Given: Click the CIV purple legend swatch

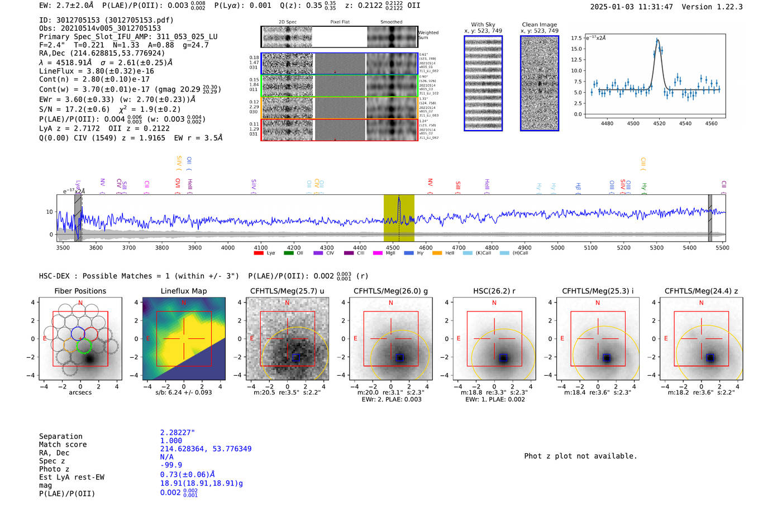Looking at the screenshot, I should pos(318,253).
